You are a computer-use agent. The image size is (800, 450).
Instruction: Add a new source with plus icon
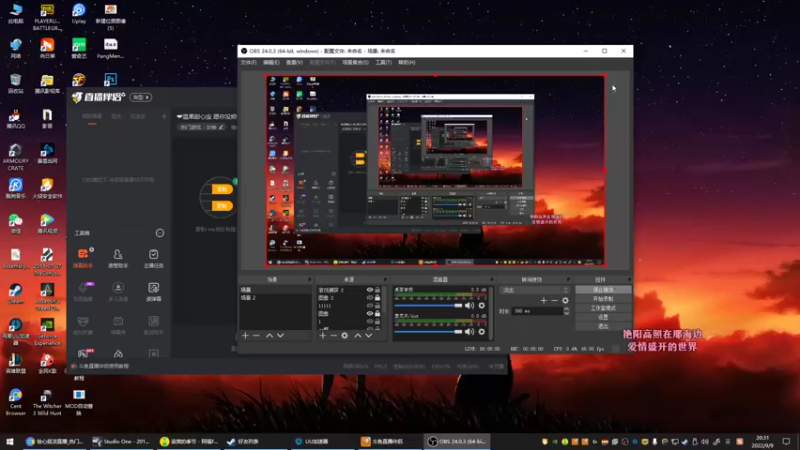[x=322, y=335]
